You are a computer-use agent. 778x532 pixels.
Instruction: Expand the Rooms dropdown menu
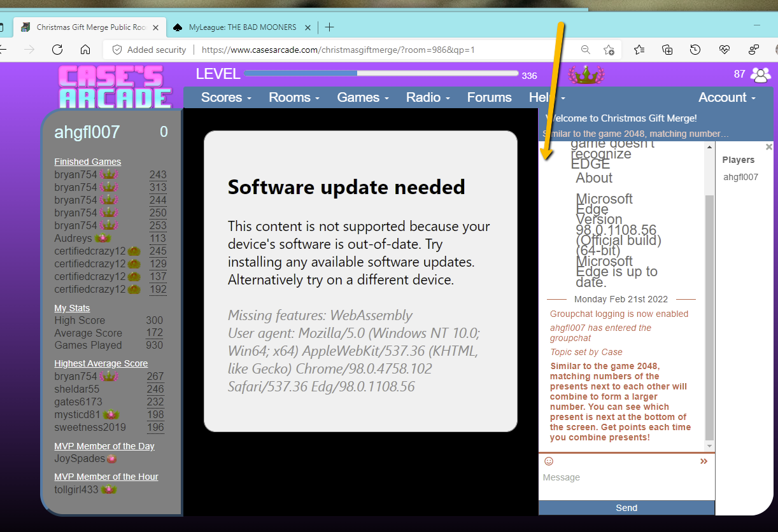click(294, 97)
